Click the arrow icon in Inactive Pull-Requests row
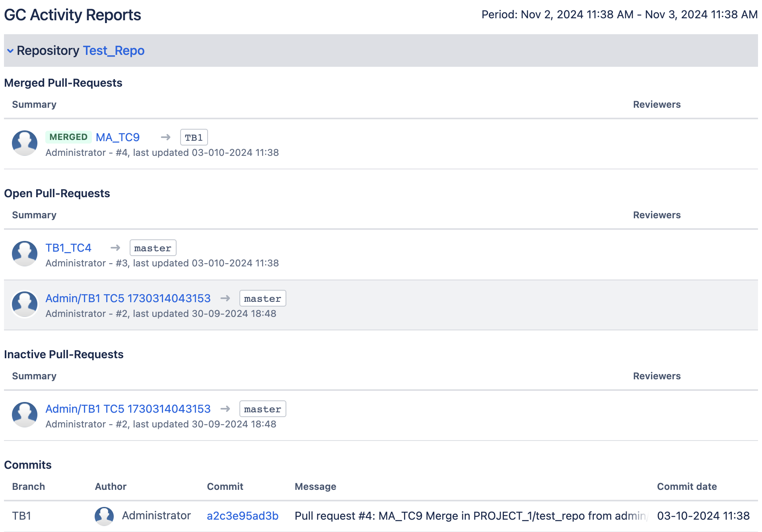Viewport: 762px width, 532px height. click(x=225, y=409)
